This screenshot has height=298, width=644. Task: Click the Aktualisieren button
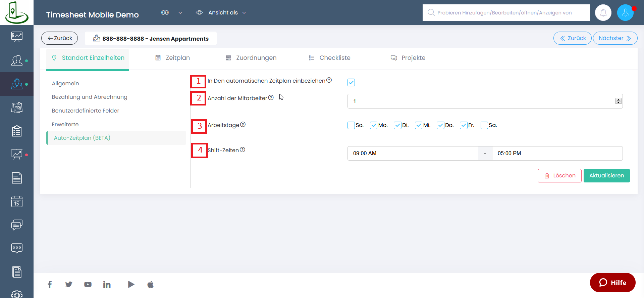click(606, 176)
